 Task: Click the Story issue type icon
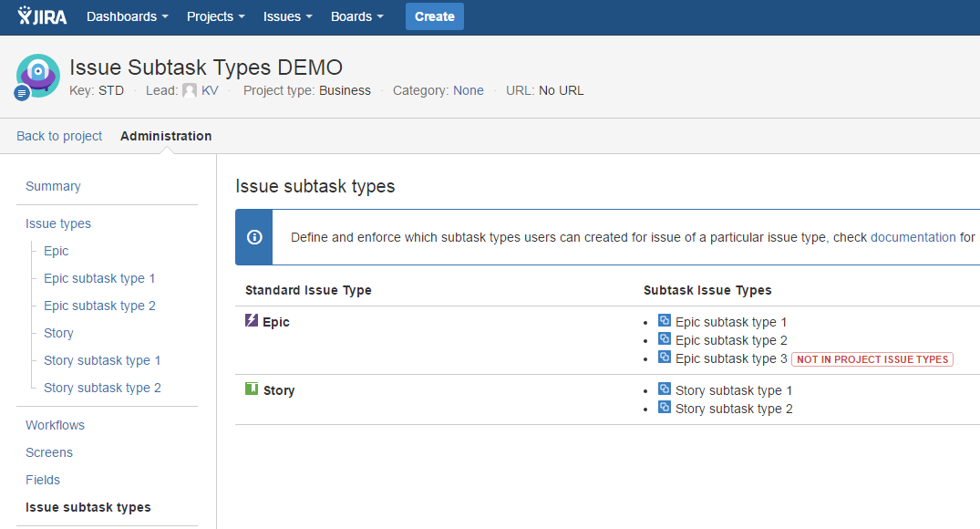coord(252,389)
